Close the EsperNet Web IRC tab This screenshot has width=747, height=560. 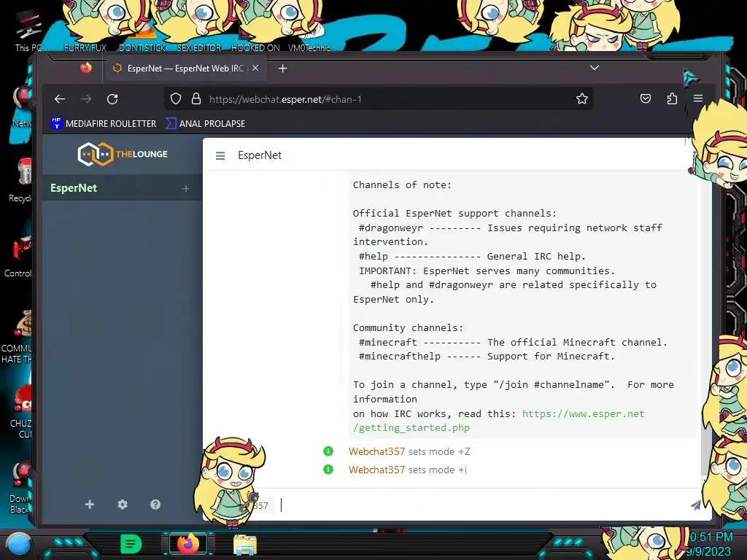click(255, 68)
